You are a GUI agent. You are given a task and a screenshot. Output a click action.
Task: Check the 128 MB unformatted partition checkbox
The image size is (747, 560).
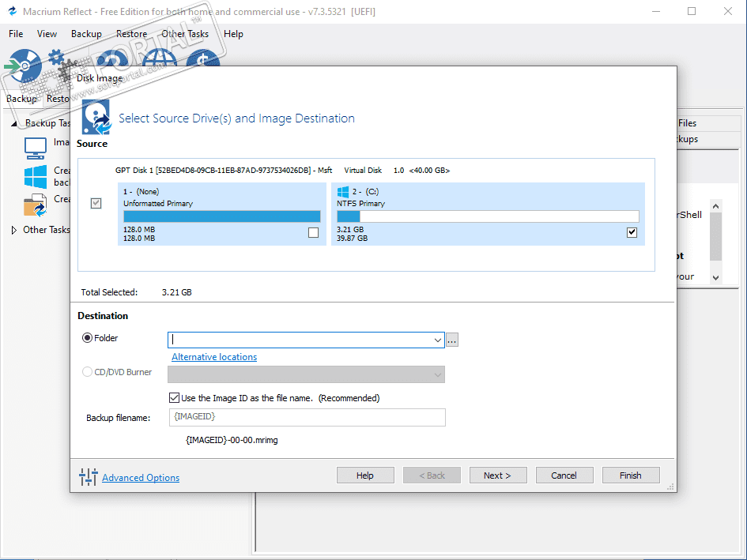coord(314,232)
